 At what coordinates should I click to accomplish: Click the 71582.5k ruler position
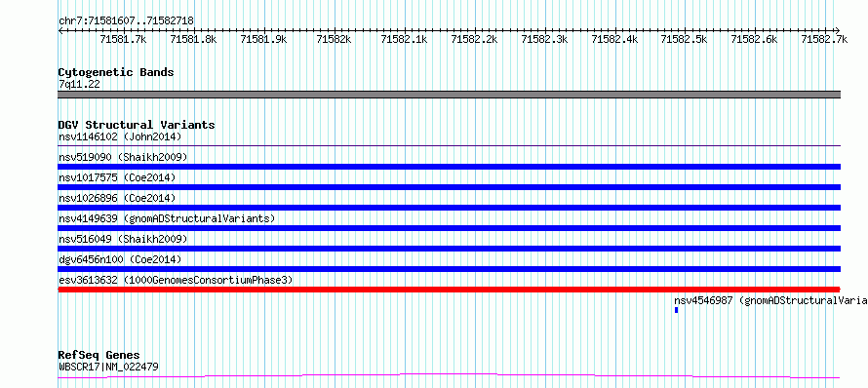click(x=685, y=39)
